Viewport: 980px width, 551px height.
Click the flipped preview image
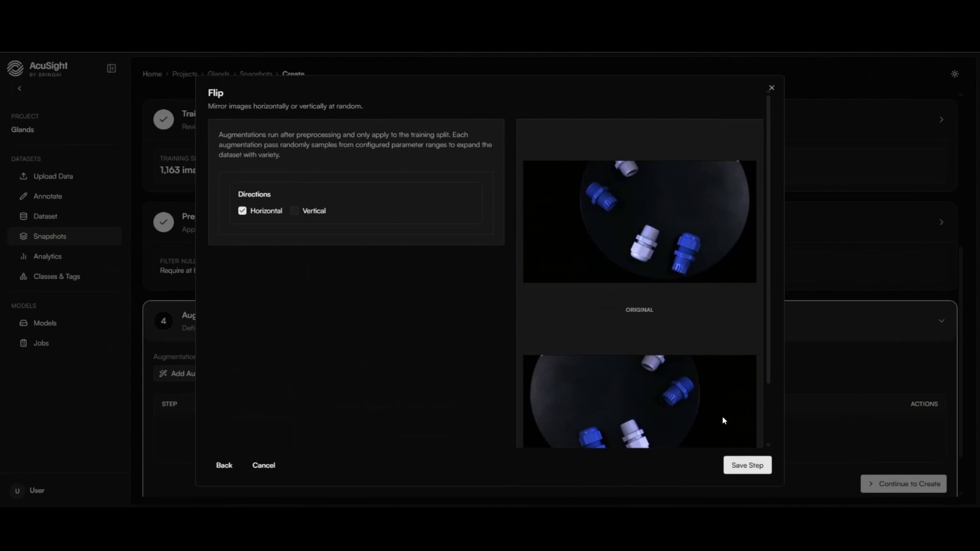pos(640,402)
